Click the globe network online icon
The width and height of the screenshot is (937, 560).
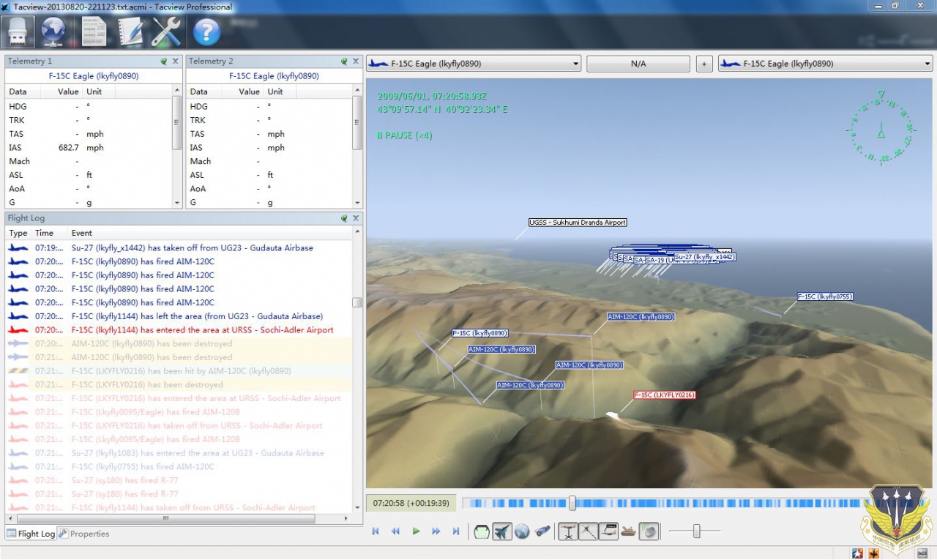point(53,31)
